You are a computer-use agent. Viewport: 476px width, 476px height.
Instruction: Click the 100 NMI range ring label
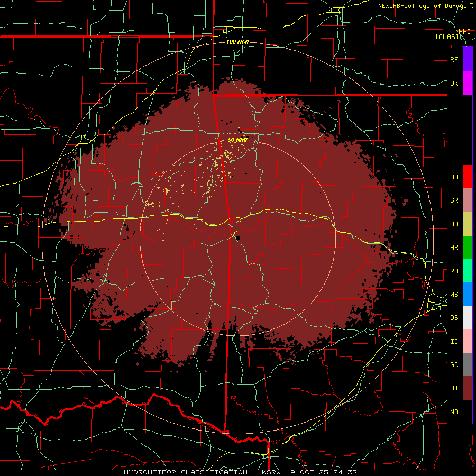[237, 42]
